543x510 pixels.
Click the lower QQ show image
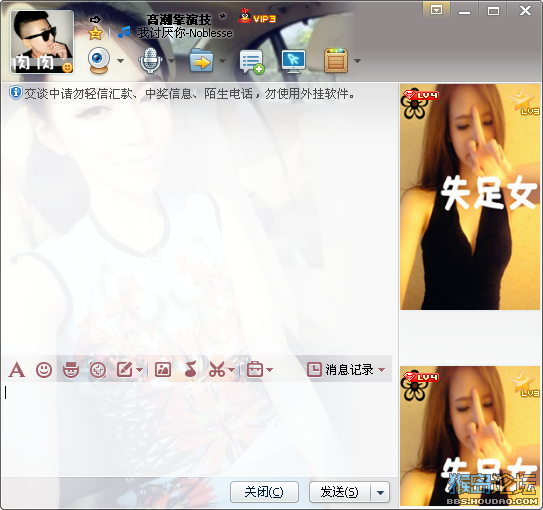(470, 436)
